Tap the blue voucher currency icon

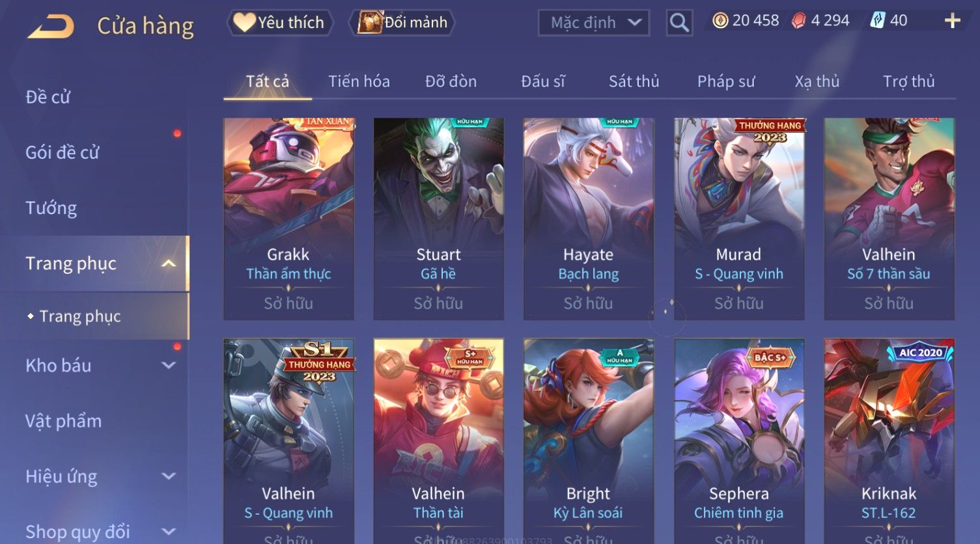click(x=877, y=20)
